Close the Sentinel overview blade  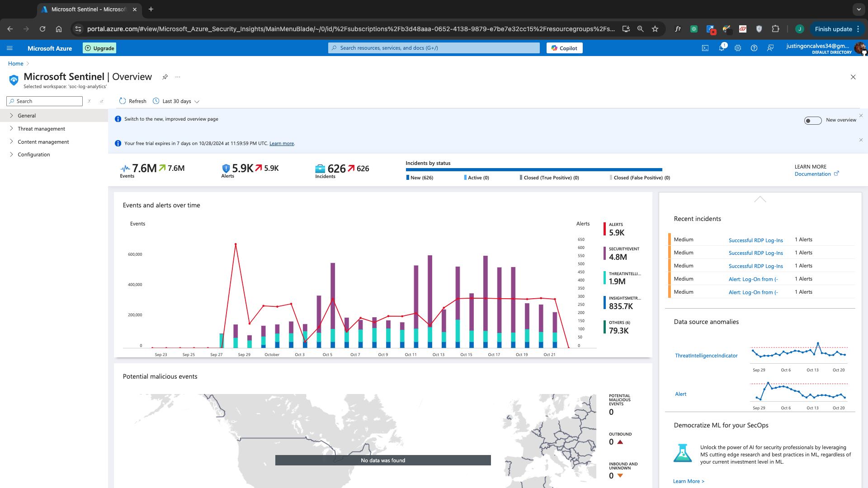tap(853, 77)
